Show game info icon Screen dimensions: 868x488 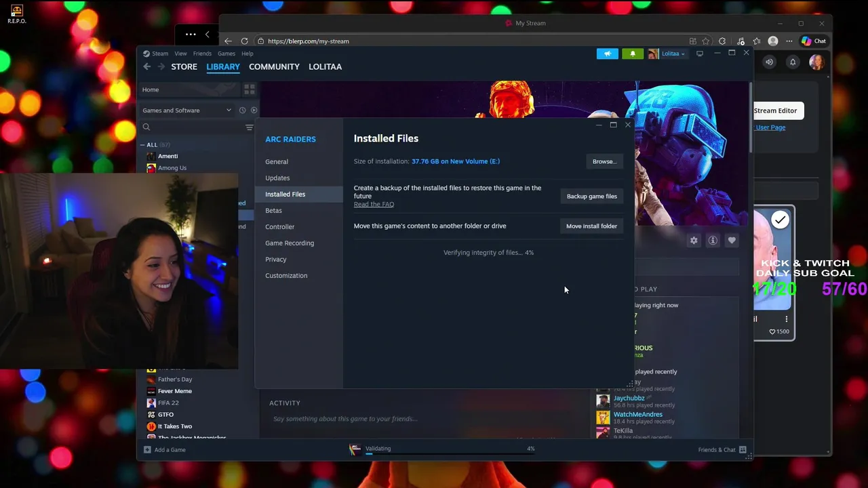[x=713, y=241]
